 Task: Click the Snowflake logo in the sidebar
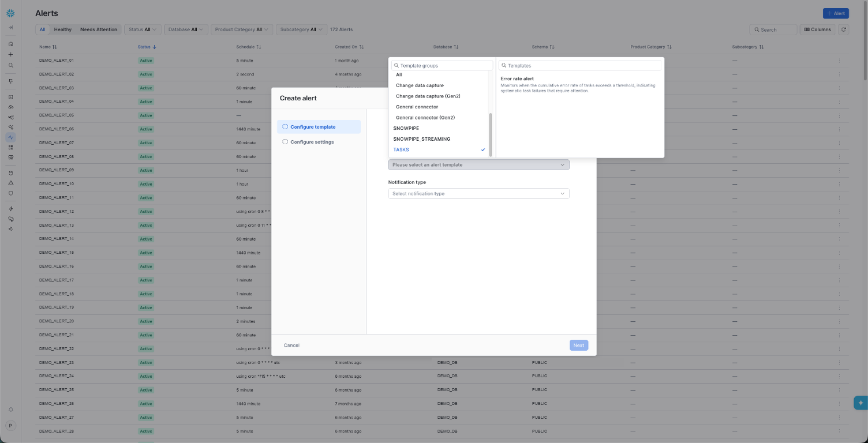pyautogui.click(x=10, y=13)
